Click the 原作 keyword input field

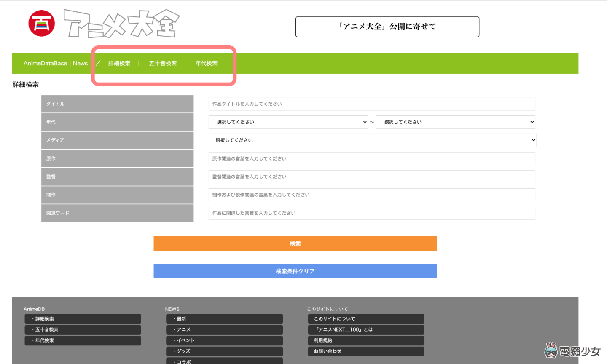[371, 158]
